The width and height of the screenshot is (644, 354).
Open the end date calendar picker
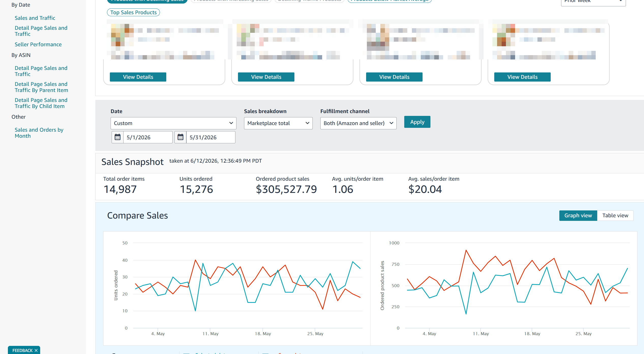coord(181,137)
